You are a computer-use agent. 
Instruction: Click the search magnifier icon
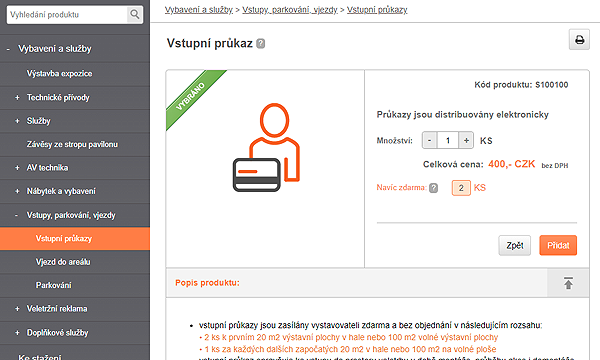click(x=135, y=15)
